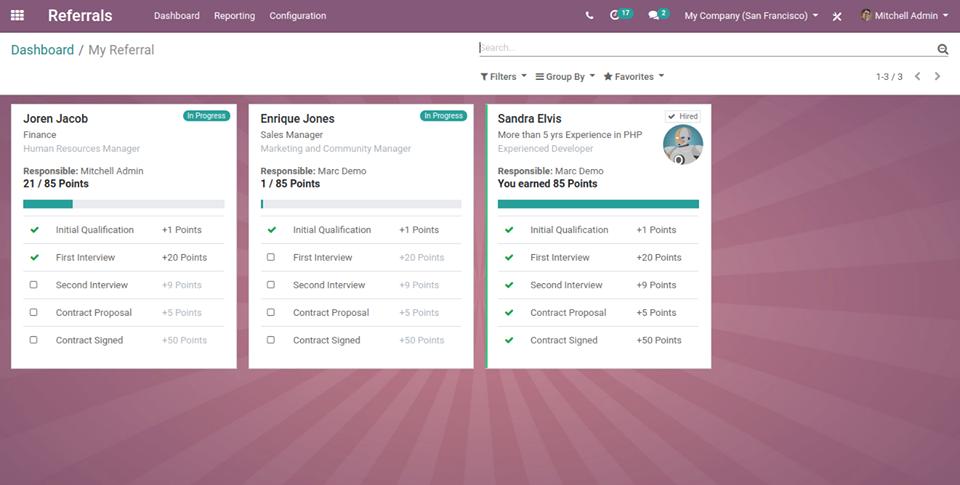960x485 pixels.
Task: Click Enrique Jones Initial Qualification green checkmark
Action: [272, 230]
